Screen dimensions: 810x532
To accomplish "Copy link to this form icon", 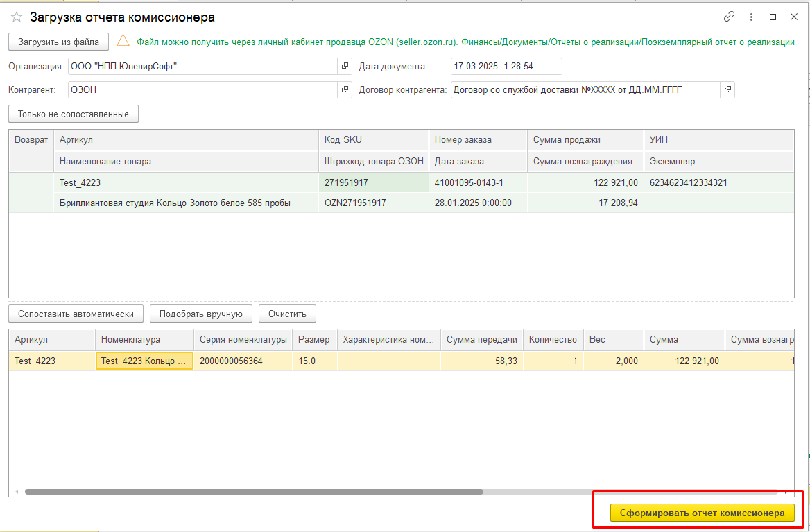I will [729, 17].
